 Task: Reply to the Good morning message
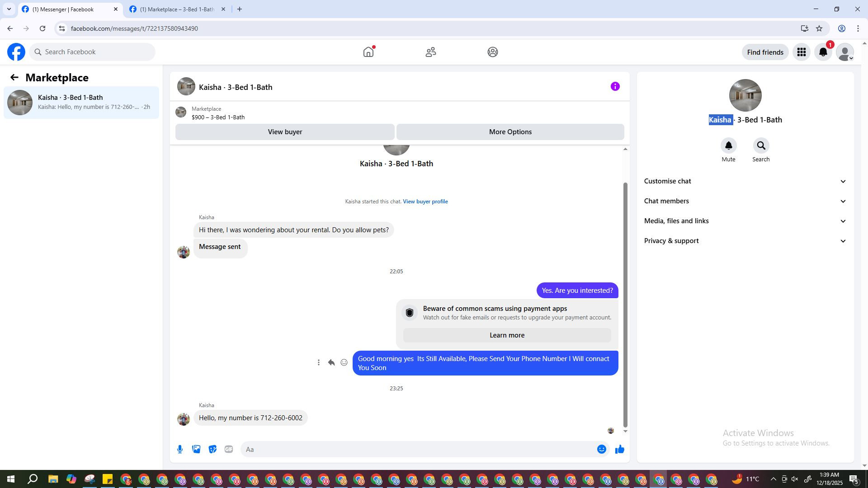pyautogui.click(x=331, y=362)
